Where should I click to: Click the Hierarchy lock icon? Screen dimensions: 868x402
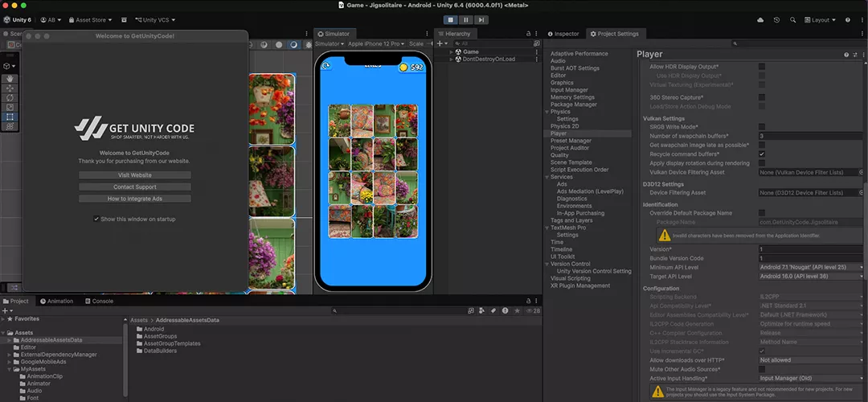(528, 34)
